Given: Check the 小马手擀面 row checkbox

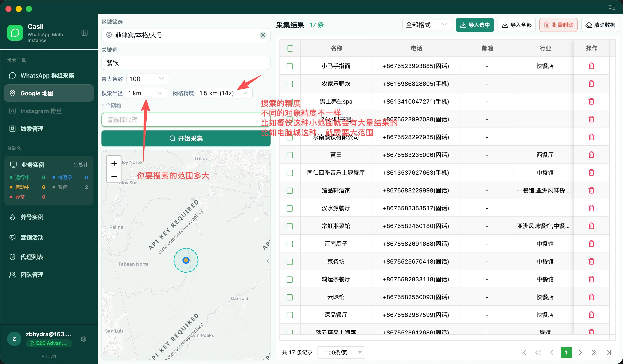Looking at the screenshot, I should tap(289, 66).
